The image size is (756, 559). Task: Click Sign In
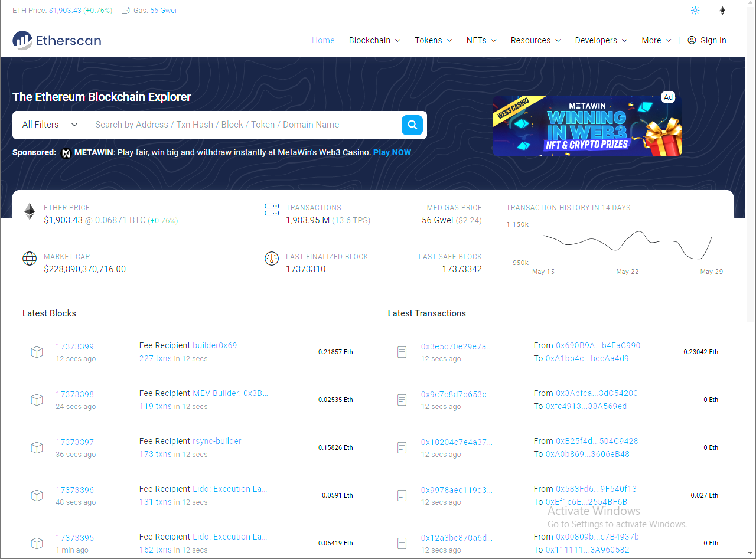(707, 40)
